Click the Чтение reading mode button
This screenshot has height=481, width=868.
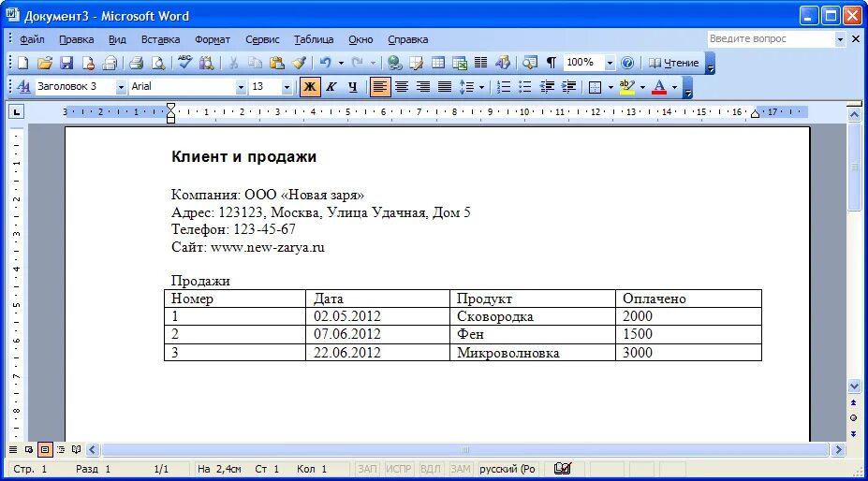pyautogui.click(x=673, y=63)
